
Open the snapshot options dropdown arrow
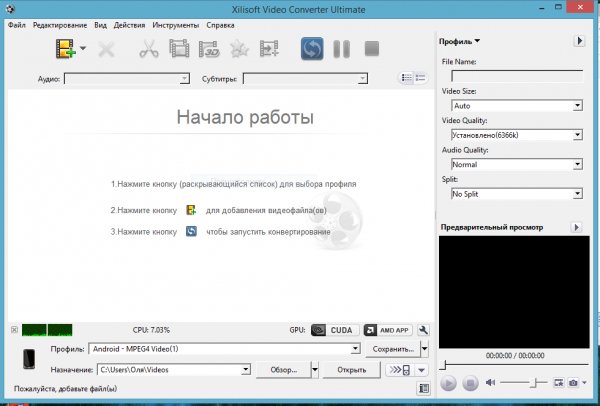coord(584,382)
